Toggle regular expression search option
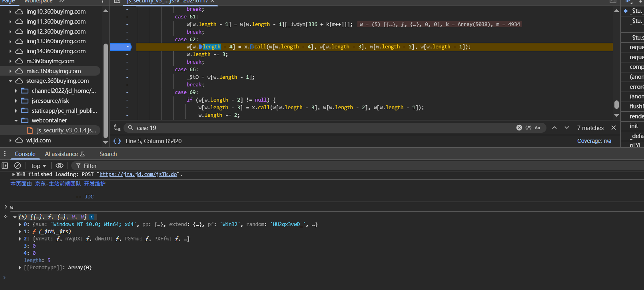644x290 pixels. (x=528, y=128)
